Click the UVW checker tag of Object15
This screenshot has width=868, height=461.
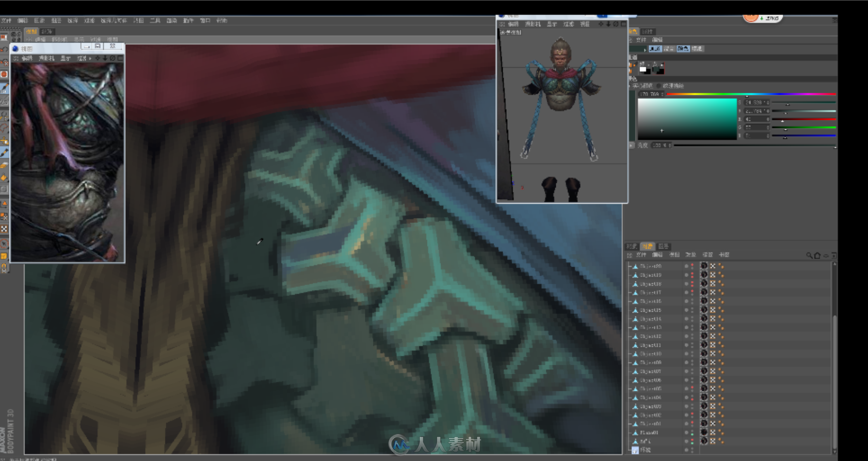coord(713,310)
